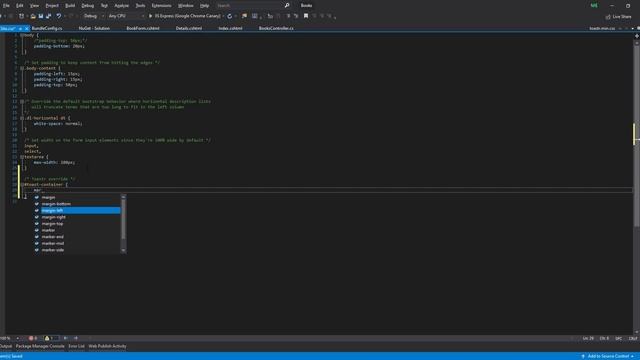Collapse the override comment block
Image resolution: width=640 pixels, height=360 pixels.
point(22,102)
